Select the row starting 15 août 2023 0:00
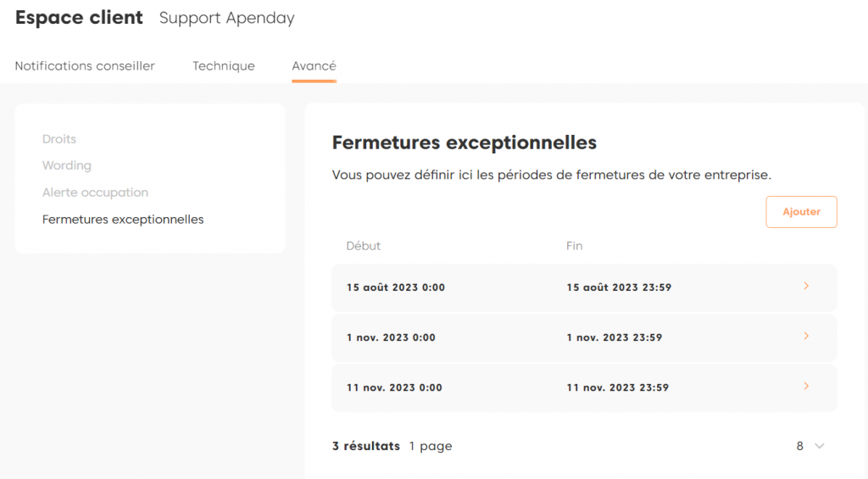Image resolution: width=868 pixels, height=479 pixels. tap(396, 287)
